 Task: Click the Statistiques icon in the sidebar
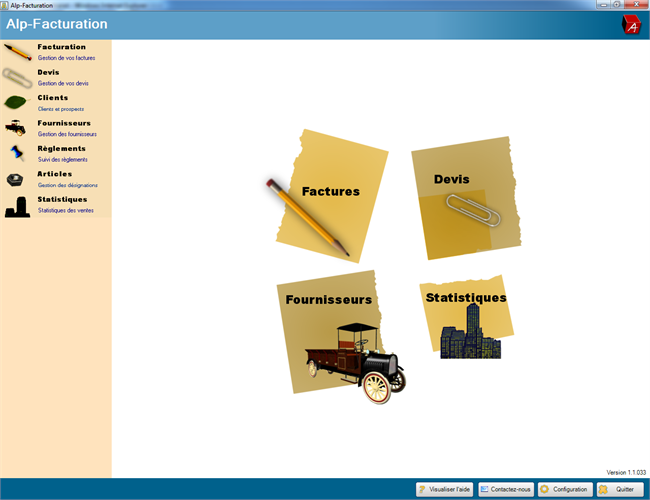click(x=17, y=206)
